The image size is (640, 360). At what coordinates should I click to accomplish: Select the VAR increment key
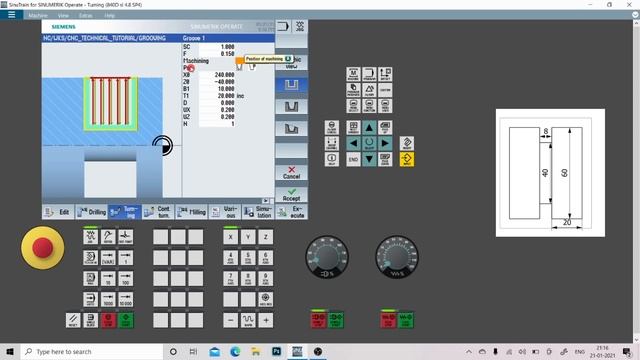click(x=108, y=258)
